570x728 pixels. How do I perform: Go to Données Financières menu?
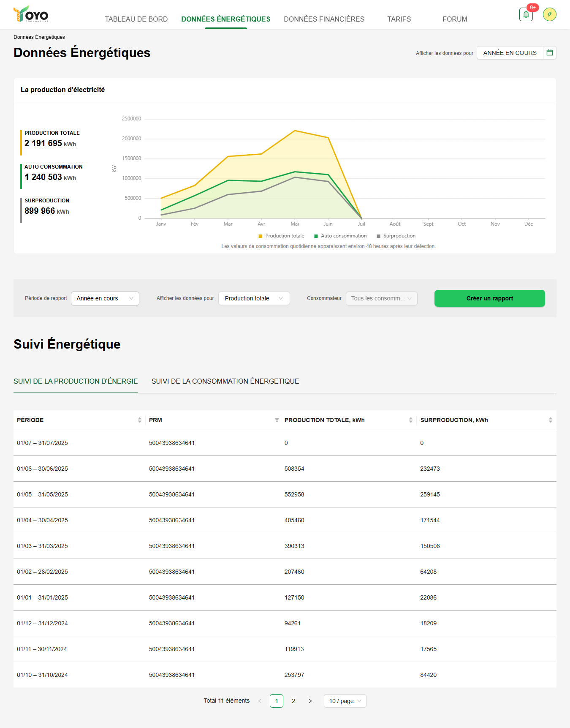click(x=324, y=19)
